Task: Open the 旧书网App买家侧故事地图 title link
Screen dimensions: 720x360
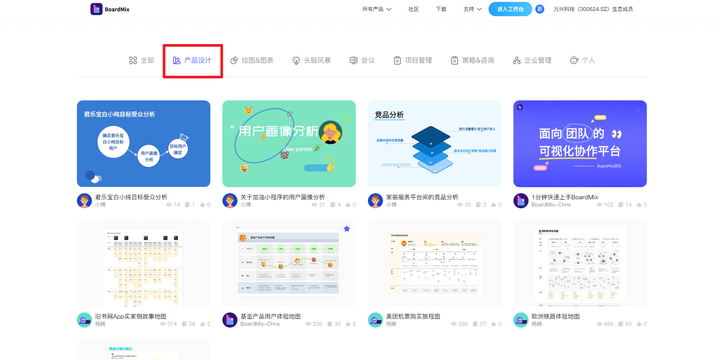Action: (130, 316)
